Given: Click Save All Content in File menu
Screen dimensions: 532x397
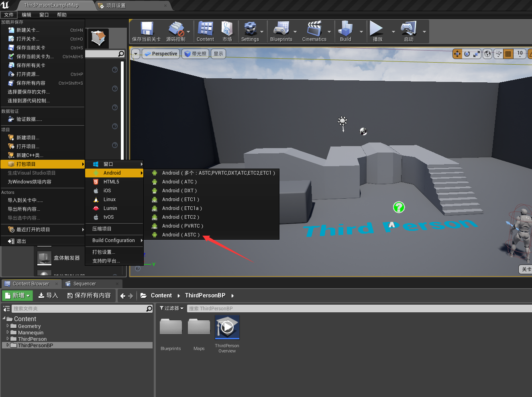Looking at the screenshot, I should [43, 83].
